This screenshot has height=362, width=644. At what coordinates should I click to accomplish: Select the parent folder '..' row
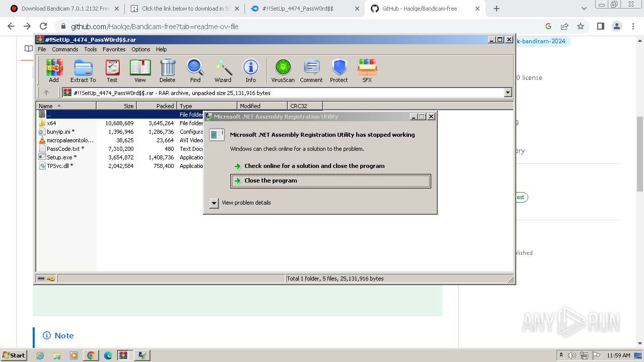click(x=120, y=115)
